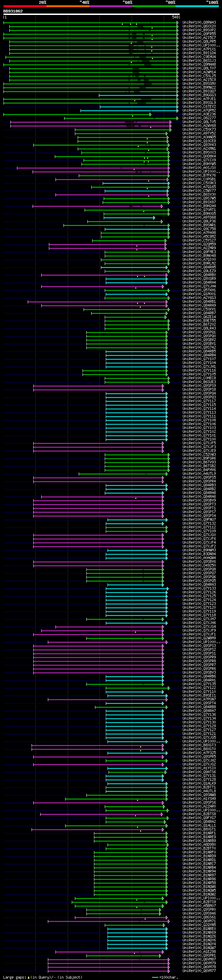The image size is (222, 980).
Task: Select hit label UniRef100_C5XL25
Action: coord(199,76)
